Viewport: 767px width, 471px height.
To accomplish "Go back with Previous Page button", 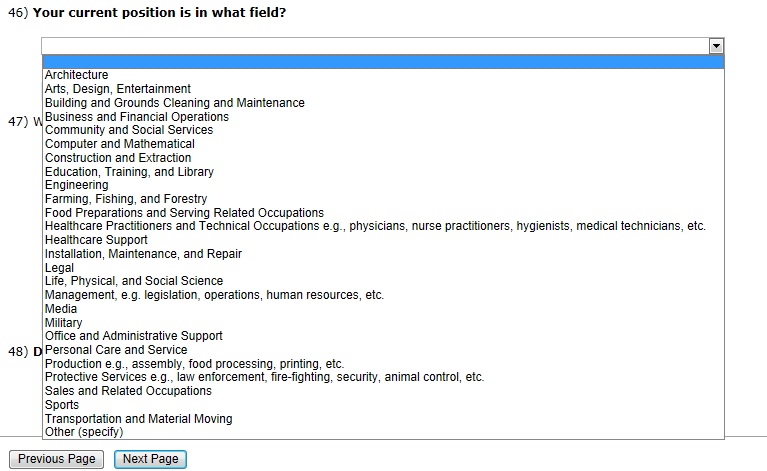I will (x=56, y=459).
